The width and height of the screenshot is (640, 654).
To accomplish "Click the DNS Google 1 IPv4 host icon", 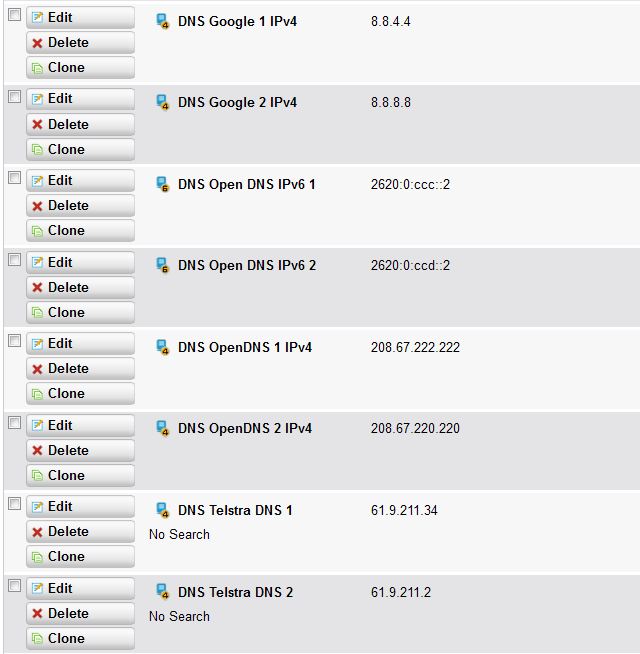I will 162,21.
